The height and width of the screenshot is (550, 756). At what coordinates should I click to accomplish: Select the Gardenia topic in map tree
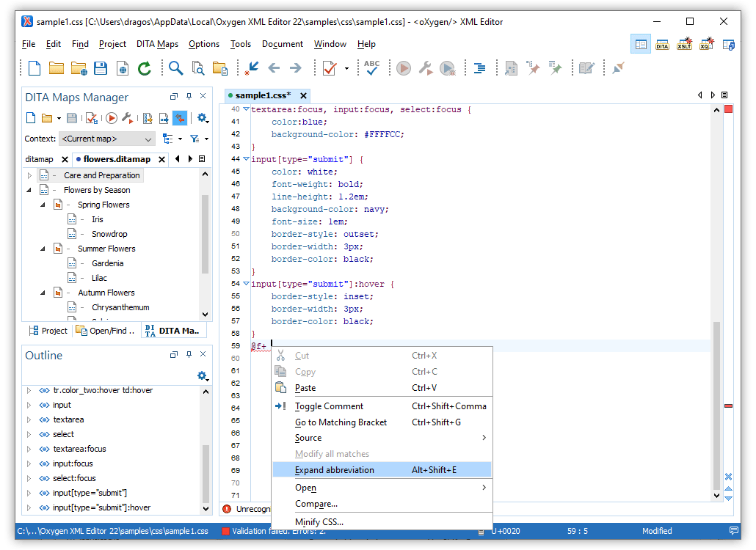click(107, 263)
